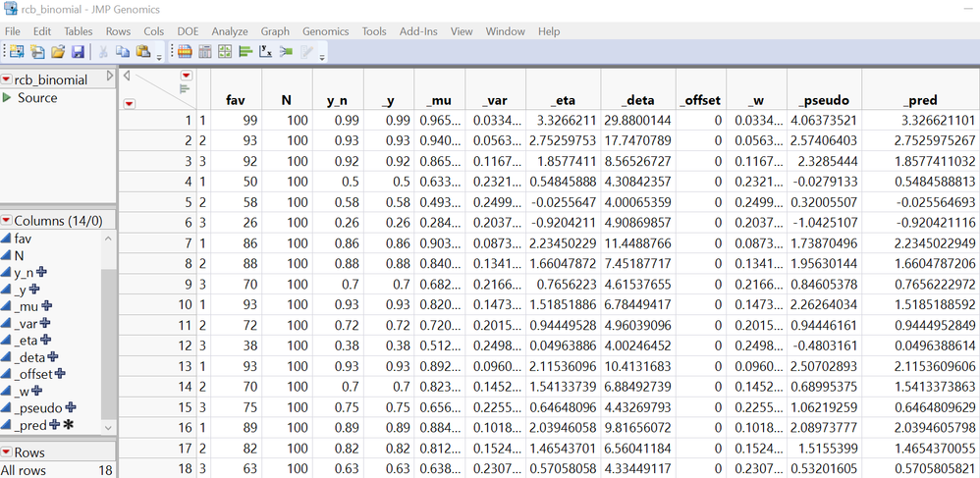The width and height of the screenshot is (980, 478).
Task: Click the Distribution bar chart toolbar icon
Action: [x=245, y=52]
